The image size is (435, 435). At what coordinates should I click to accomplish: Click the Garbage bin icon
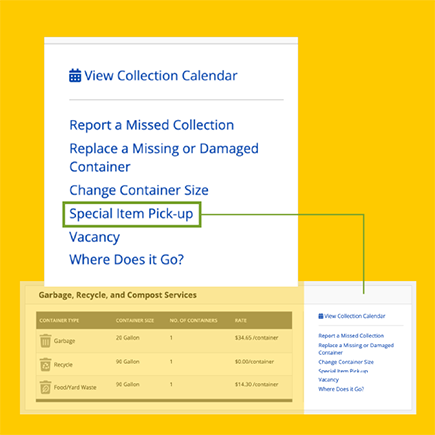(x=45, y=341)
